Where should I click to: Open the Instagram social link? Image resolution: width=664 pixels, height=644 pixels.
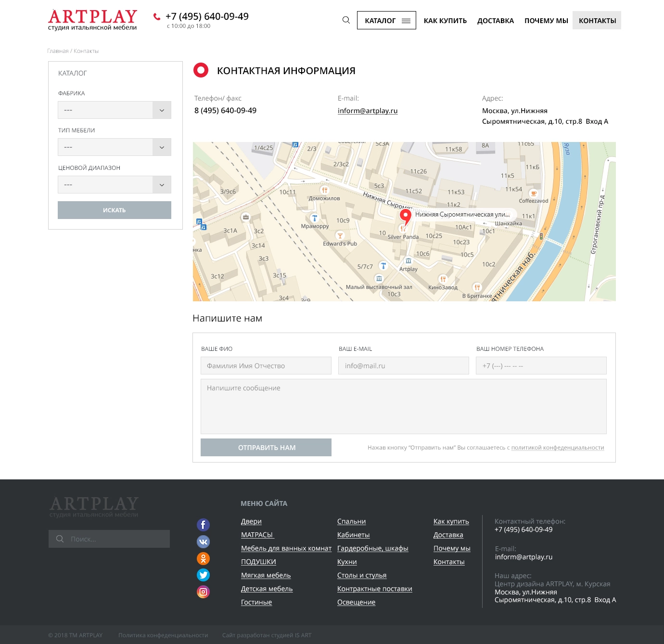click(x=203, y=592)
